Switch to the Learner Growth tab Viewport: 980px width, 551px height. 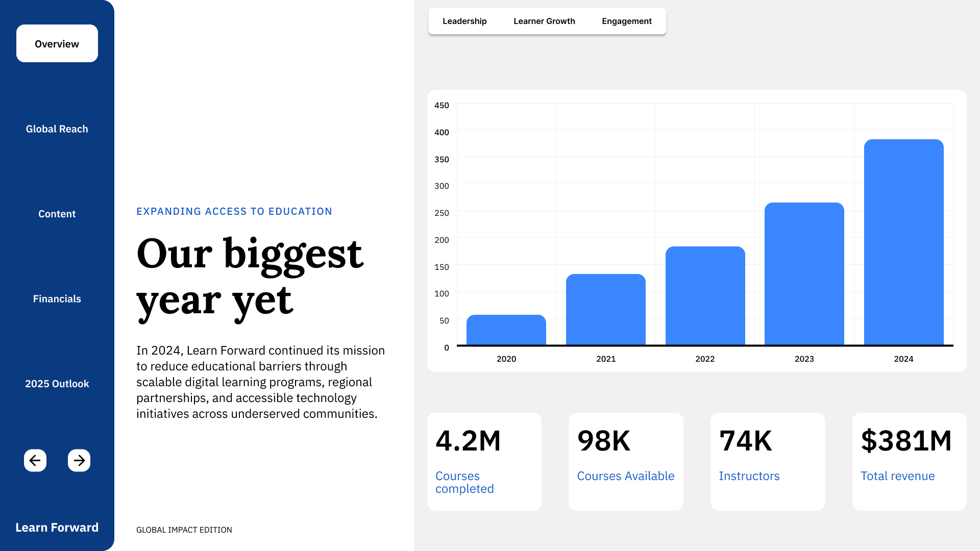(544, 21)
